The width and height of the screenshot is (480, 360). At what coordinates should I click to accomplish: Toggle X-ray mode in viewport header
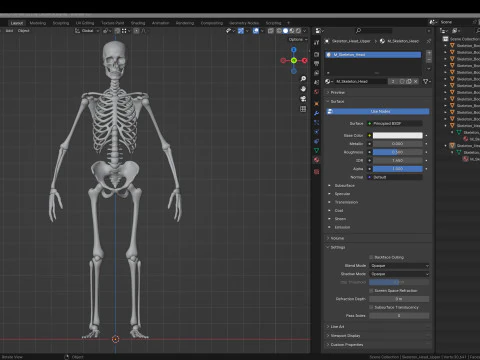coord(271,31)
